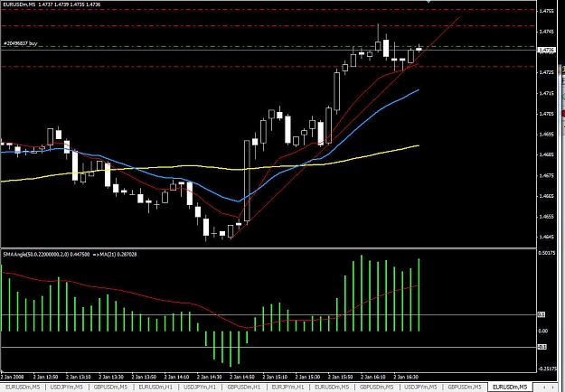Screen dimensions: 565x392
Task: Click the 1.4675 price scale label
Action: pyautogui.click(x=546, y=175)
